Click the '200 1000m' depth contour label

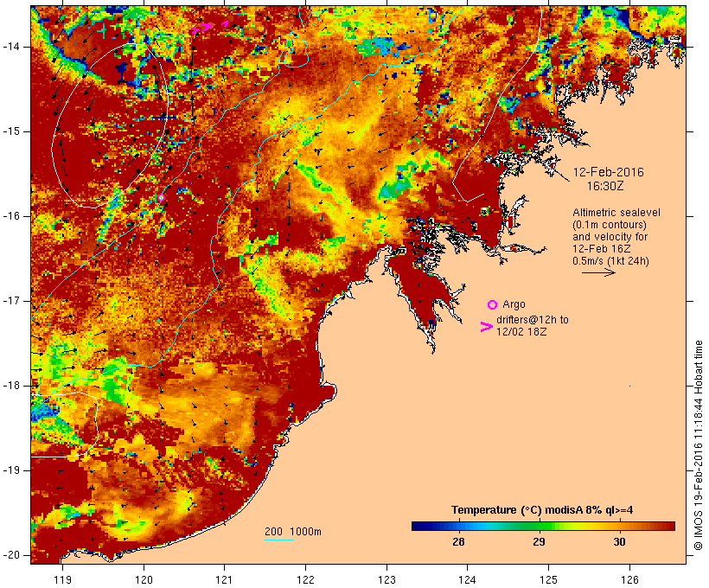tap(293, 532)
